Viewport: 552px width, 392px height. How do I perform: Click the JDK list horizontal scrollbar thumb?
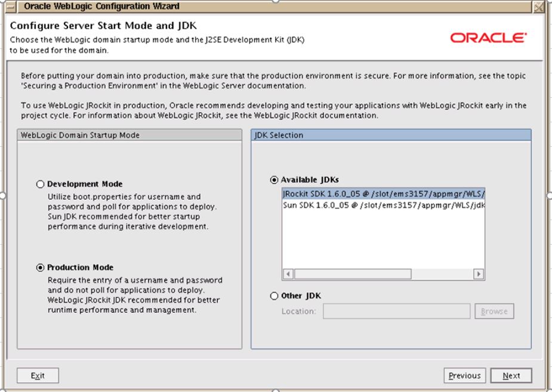(353, 274)
